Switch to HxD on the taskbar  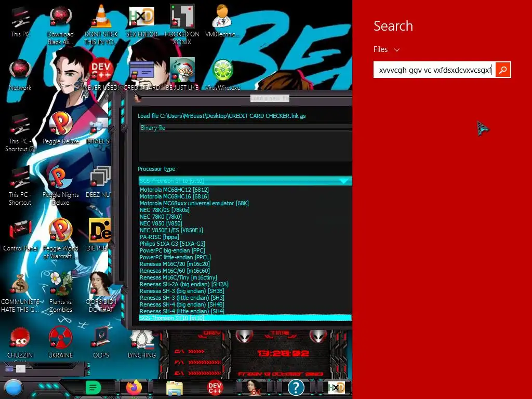337,388
